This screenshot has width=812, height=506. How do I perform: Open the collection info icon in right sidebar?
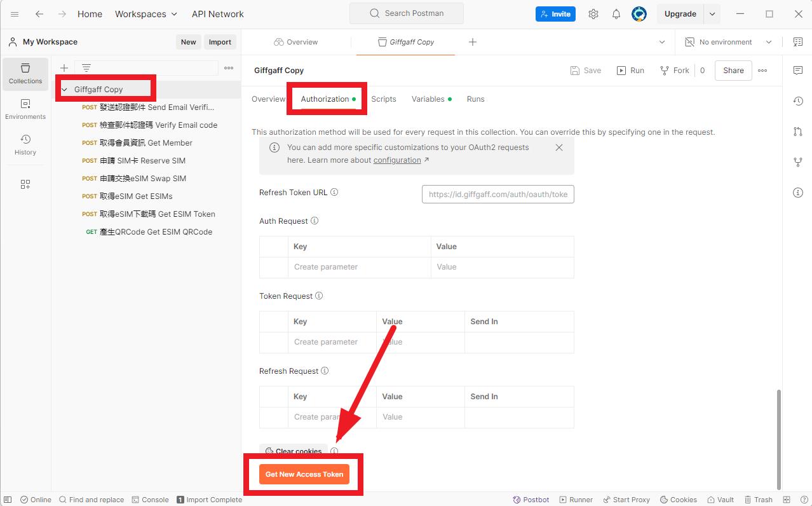pyautogui.click(x=798, y=193)
